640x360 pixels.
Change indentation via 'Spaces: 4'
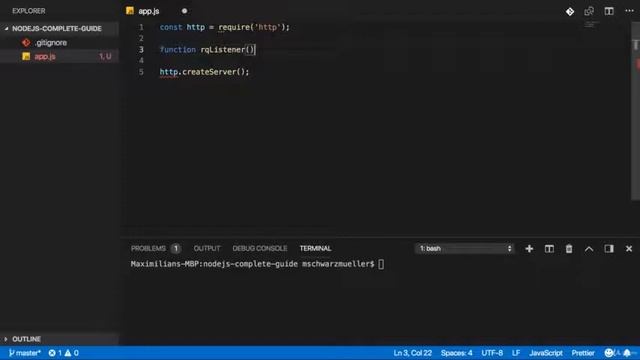(x=456, y=353)
